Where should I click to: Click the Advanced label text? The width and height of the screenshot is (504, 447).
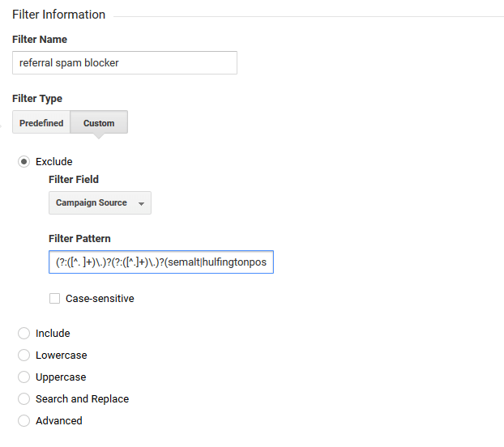59,420
